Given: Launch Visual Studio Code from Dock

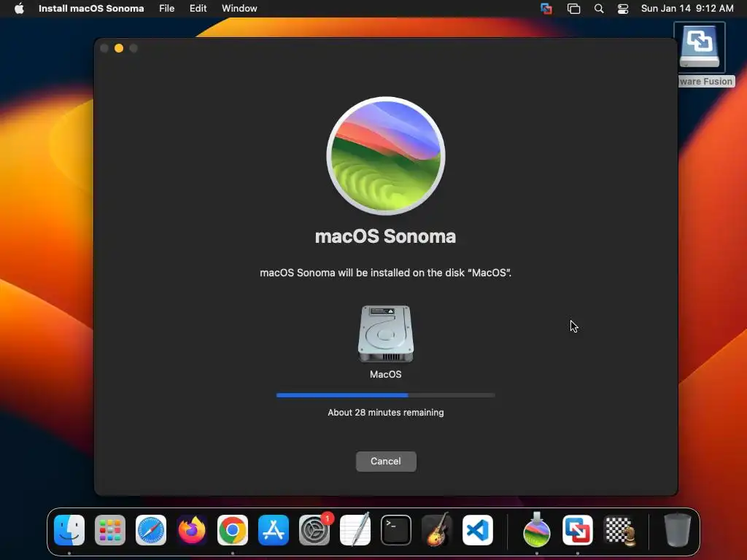Looking at the screenshot, I should point(478,530).
